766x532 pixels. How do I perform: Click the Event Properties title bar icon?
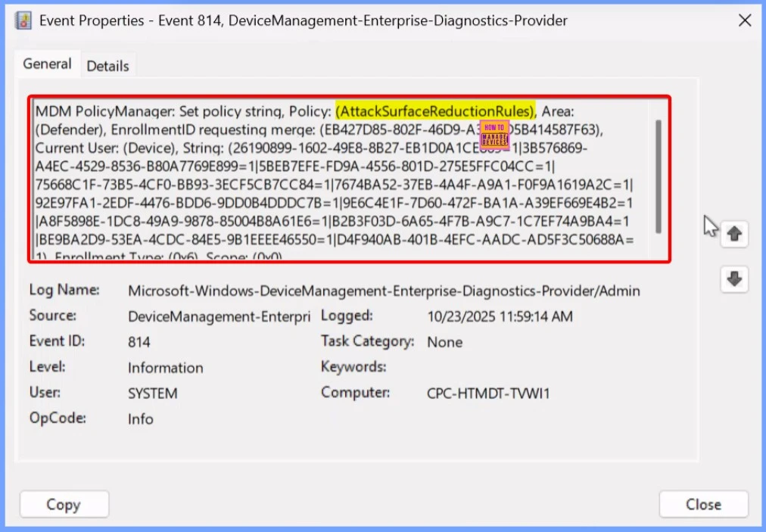[x=23, y=21]
